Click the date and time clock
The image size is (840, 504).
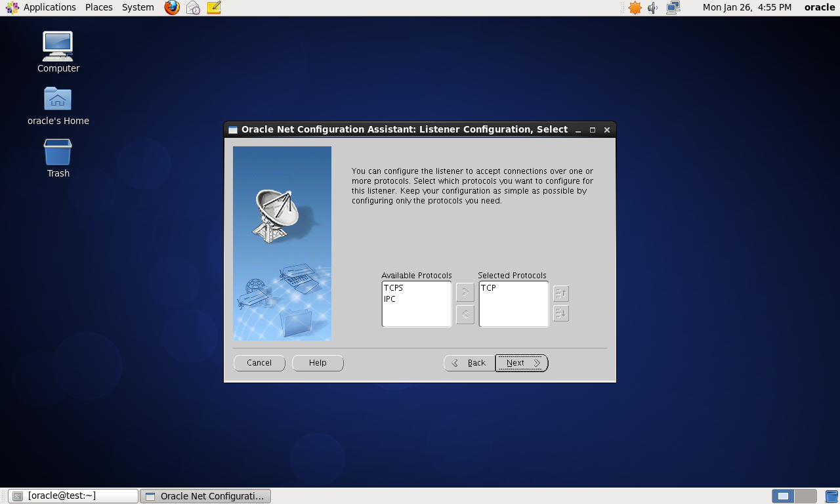click(x=747, y=8)
